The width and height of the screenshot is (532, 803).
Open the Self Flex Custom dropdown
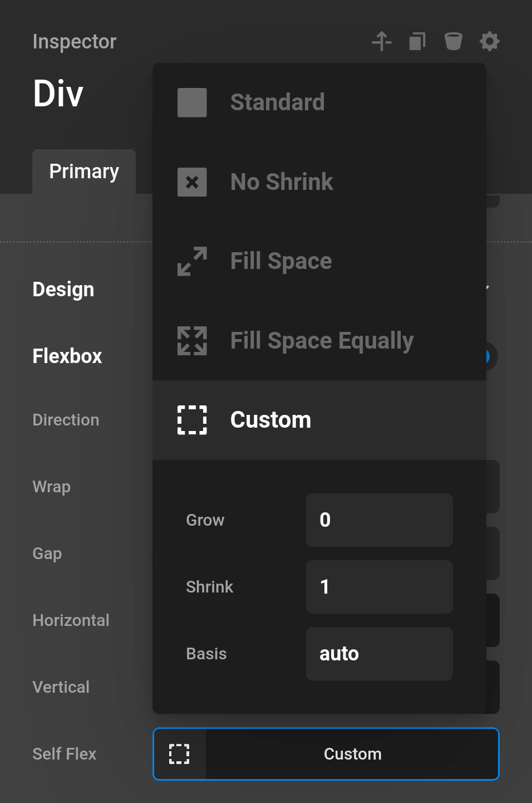[x=326, y=754]
